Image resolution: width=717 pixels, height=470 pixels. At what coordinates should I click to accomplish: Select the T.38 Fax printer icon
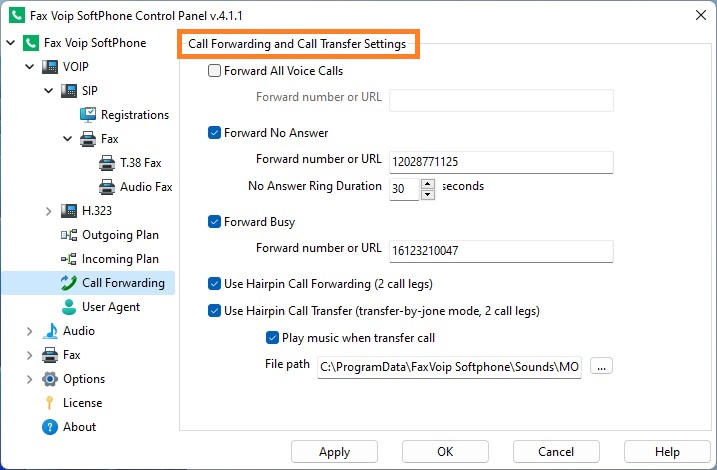pyautogui.click(x=107, y=163)
